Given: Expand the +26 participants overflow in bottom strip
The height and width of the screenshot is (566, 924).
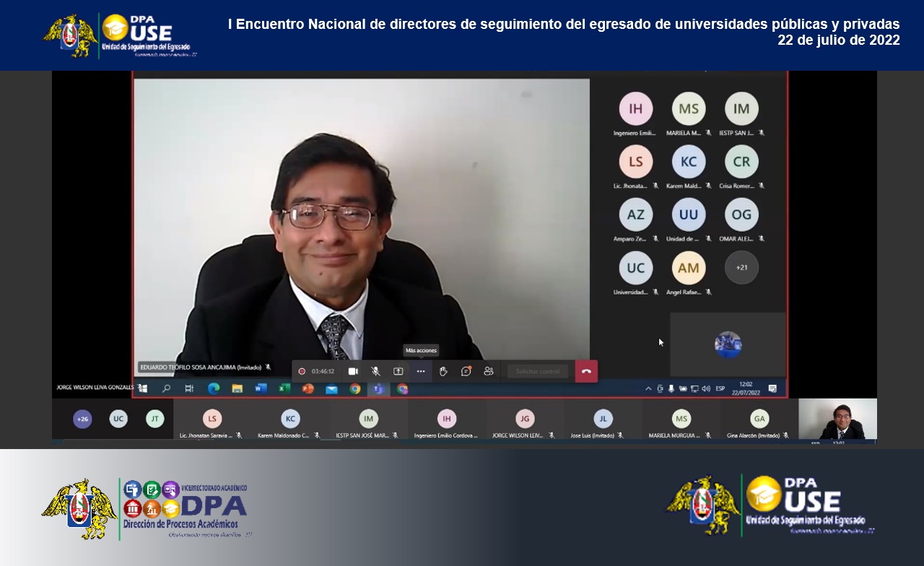Looking at the screenshot, I should point(82,419).
